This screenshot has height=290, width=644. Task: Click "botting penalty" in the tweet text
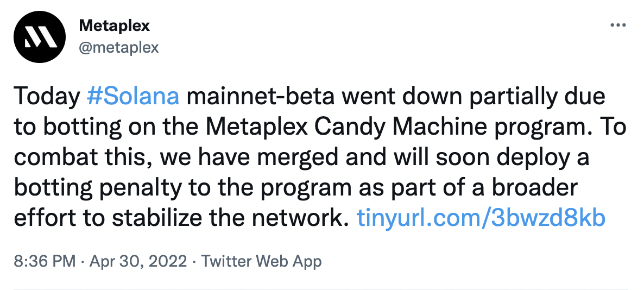[98, 187]
